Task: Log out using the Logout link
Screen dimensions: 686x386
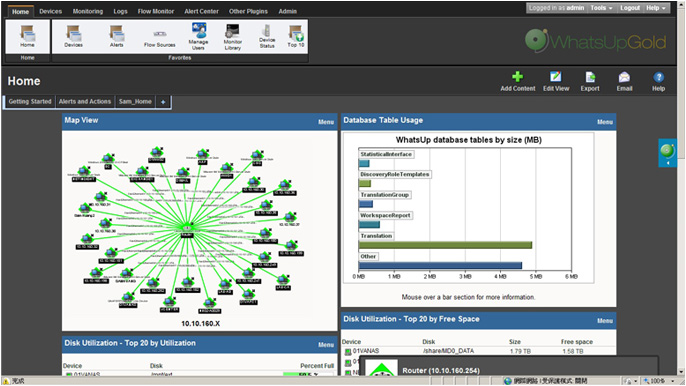Action: 630,8
